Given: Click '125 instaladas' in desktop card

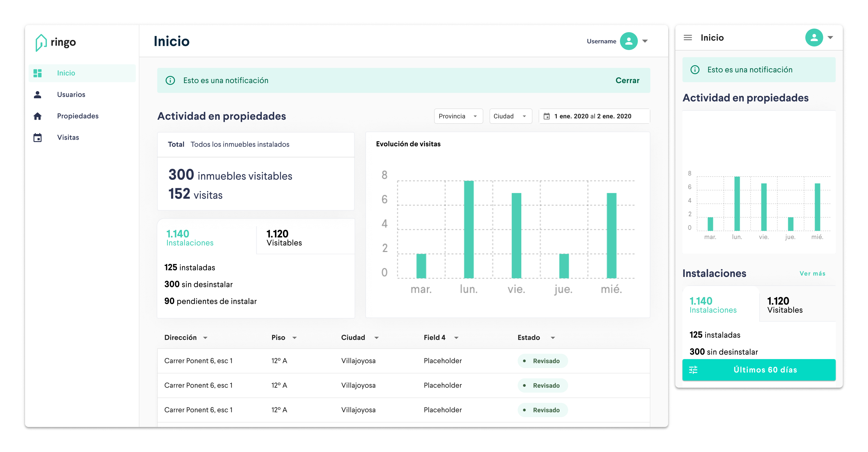Looking at the screenshot, I should (x=189, y=268).
